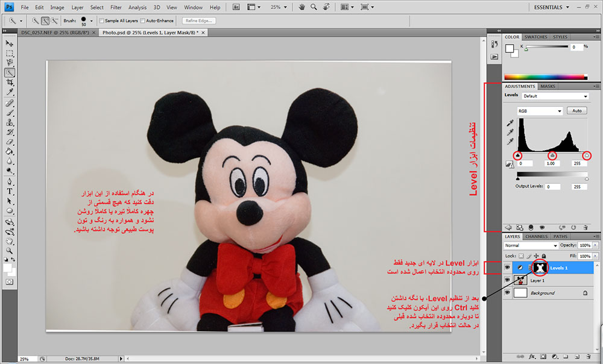Hide the Background layer
The width and height of the screenshot is (603, 364).
coord(507,293)
